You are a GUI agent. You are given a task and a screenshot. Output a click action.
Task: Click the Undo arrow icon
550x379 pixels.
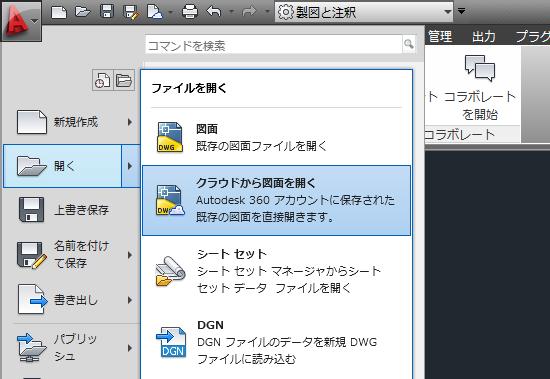[x=214, y=12]
